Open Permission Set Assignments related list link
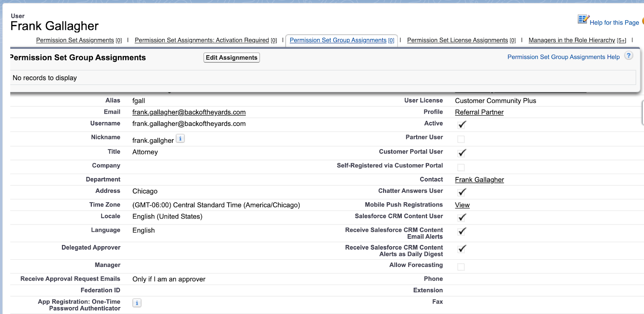 tap(79, 40)
